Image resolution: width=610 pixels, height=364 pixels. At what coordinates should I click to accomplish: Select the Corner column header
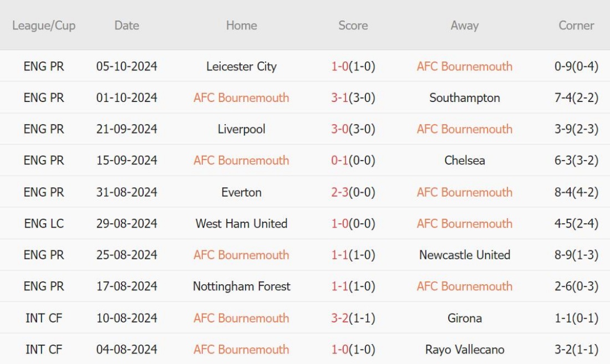[x=576, y=25]
